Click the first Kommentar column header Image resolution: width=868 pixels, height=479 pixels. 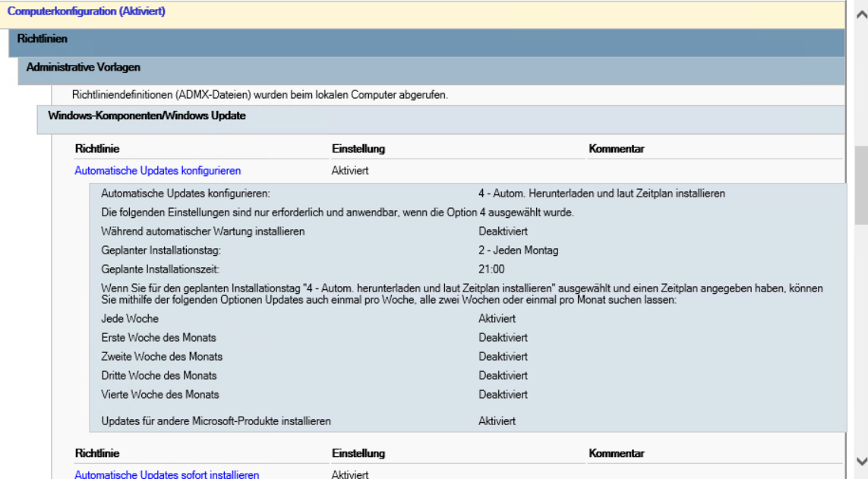tap(616, 149)
